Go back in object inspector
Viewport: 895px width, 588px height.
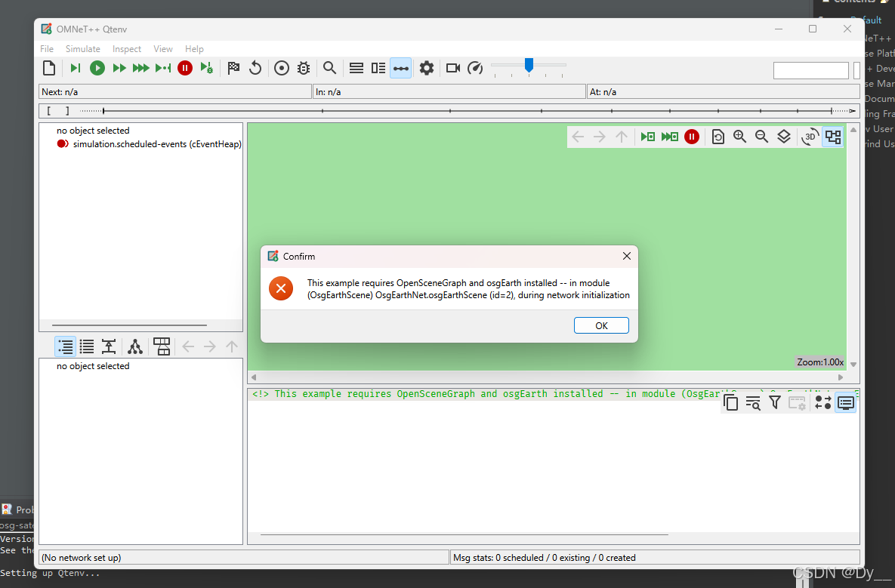click(x=188, y=346)
